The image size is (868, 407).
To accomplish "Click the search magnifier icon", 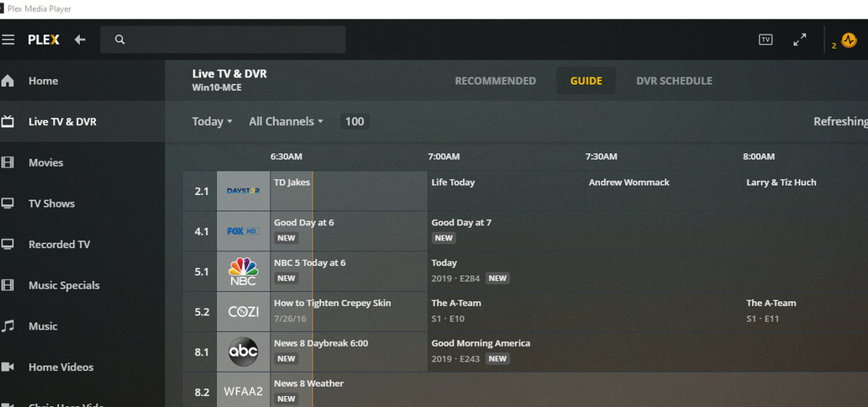I will (119, 40).
